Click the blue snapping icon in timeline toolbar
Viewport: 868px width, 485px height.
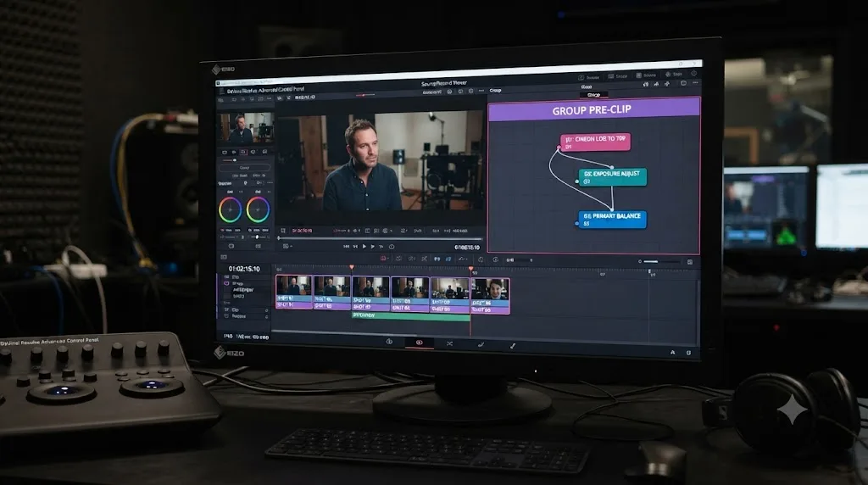(x=448, y=259)
